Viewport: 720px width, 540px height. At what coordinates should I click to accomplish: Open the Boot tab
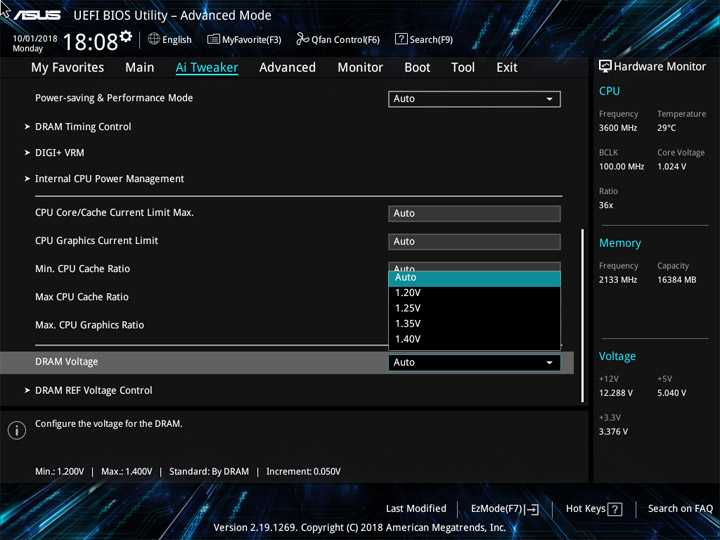pos(417,68)
